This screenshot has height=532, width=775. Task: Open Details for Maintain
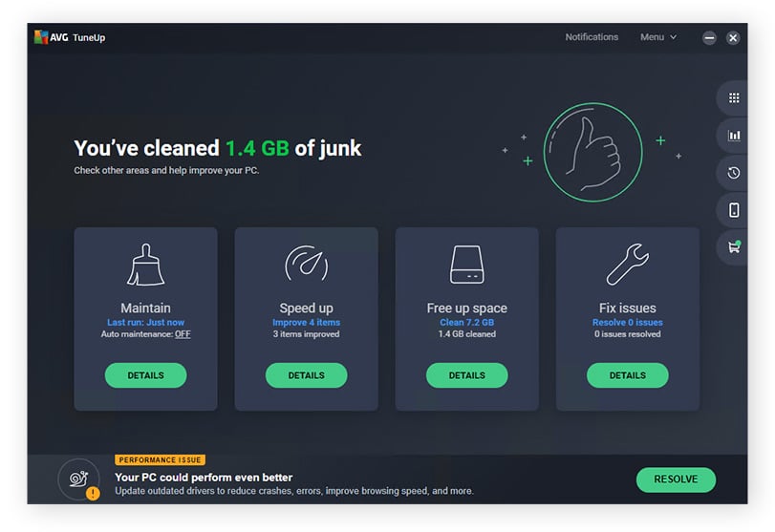click(x=145, y=375)
